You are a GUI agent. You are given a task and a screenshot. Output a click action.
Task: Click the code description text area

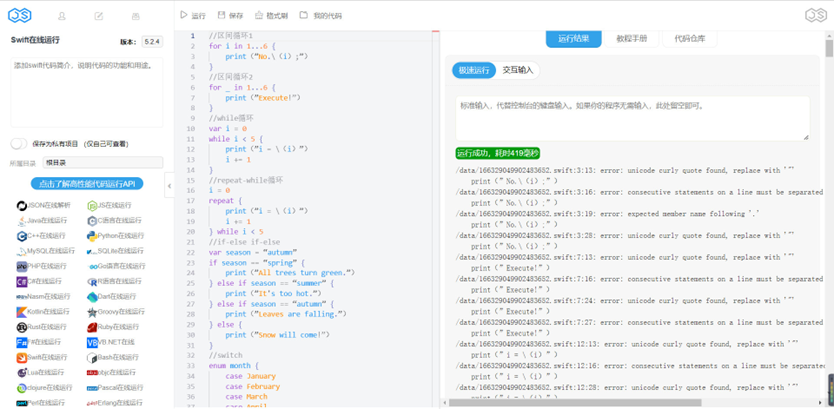tap(87, 93)
